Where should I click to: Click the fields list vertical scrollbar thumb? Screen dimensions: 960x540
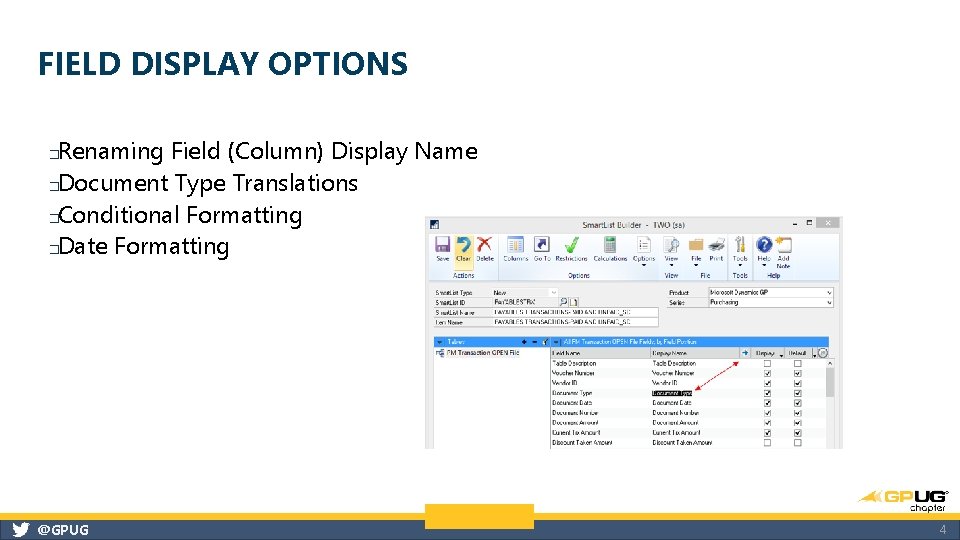point(830,383)
